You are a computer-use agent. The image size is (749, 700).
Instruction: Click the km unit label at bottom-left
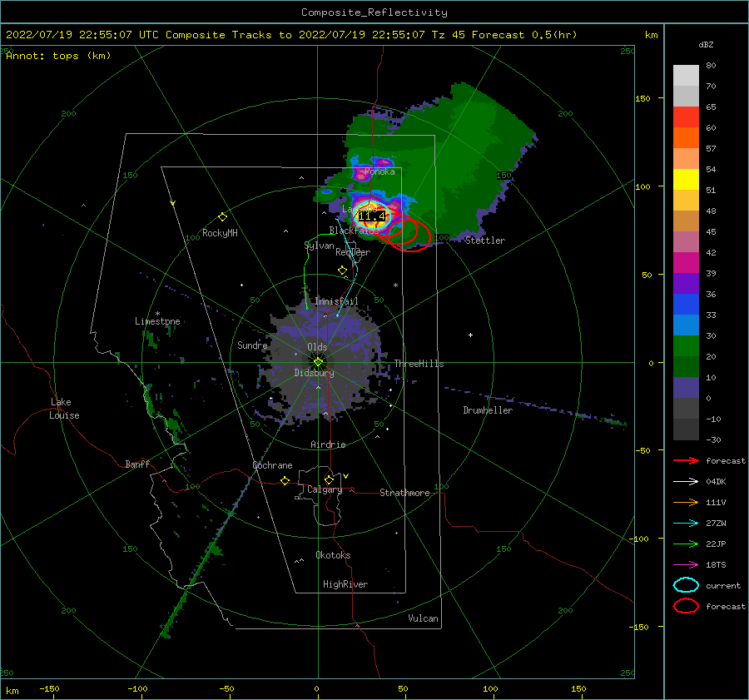pyautogui.click(x=12, y=691)
